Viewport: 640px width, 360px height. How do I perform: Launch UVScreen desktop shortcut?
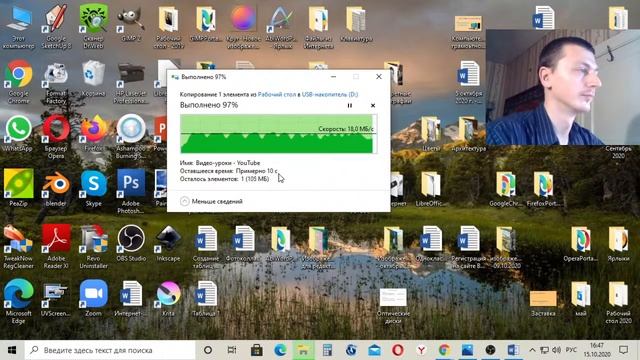pyautogui.click(x=56, y=298)
